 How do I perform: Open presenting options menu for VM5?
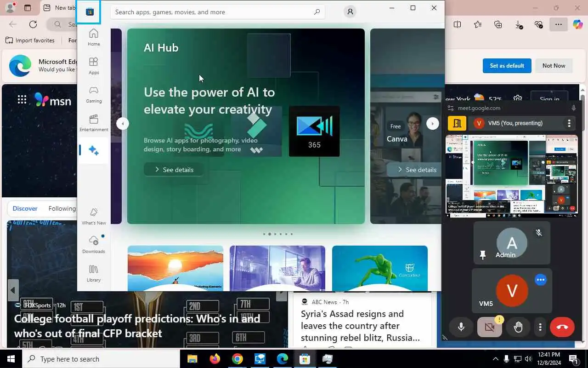(569, 123)
